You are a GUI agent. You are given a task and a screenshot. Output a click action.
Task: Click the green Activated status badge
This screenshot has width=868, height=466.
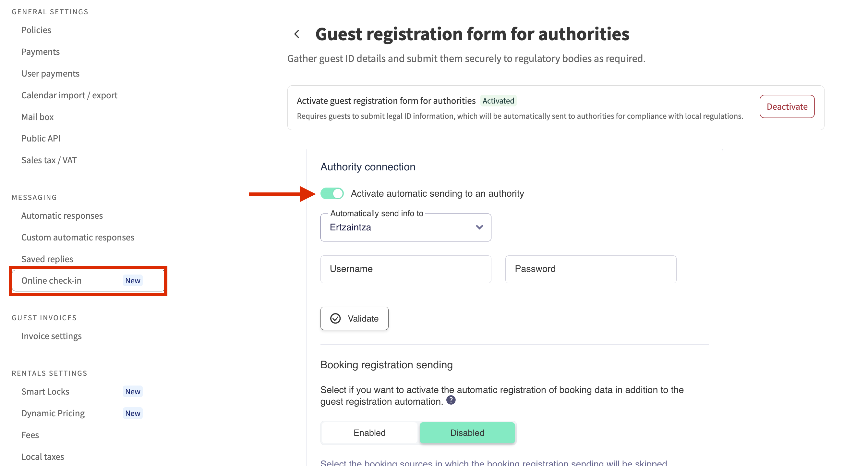[498, 101]
